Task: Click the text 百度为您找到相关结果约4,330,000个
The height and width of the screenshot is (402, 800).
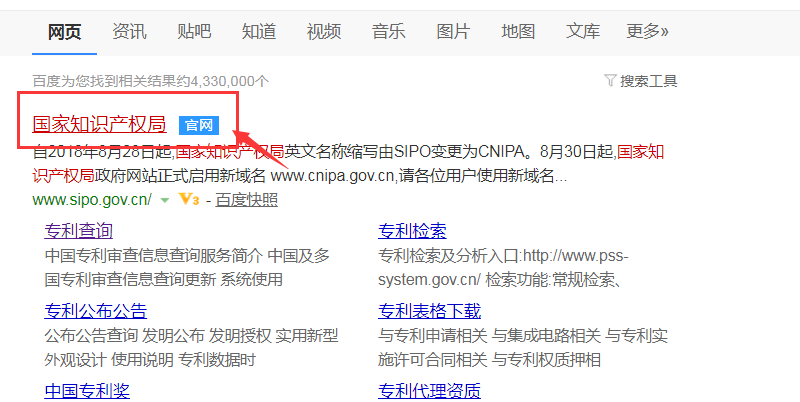Action: tap(151, 81)
